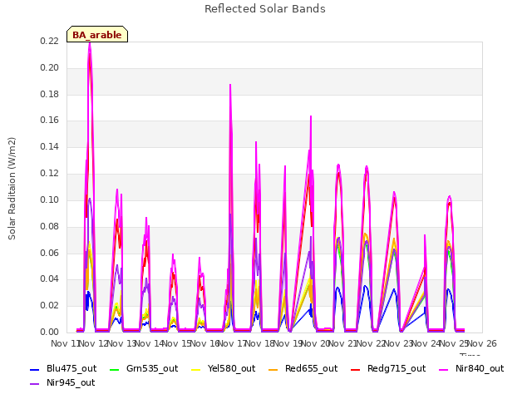The width and height of the screenshot is (532, 399).
Task: Click the Nov 26 x-axis date label
Action: (x=482, y=343)
